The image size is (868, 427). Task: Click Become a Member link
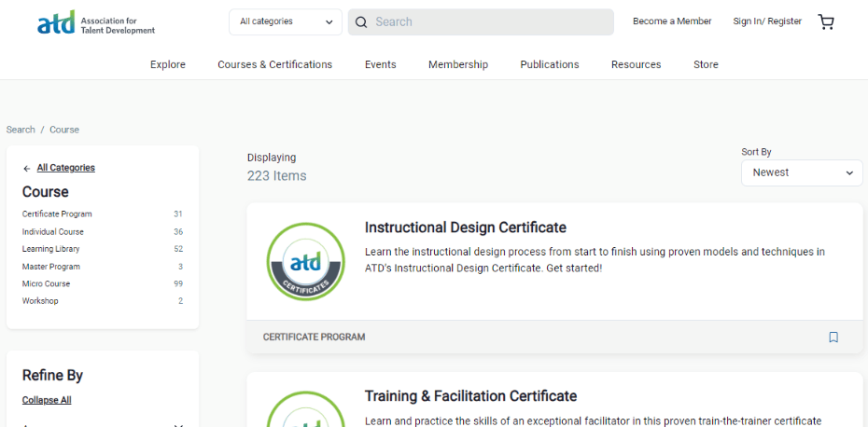tap(672, 21)
